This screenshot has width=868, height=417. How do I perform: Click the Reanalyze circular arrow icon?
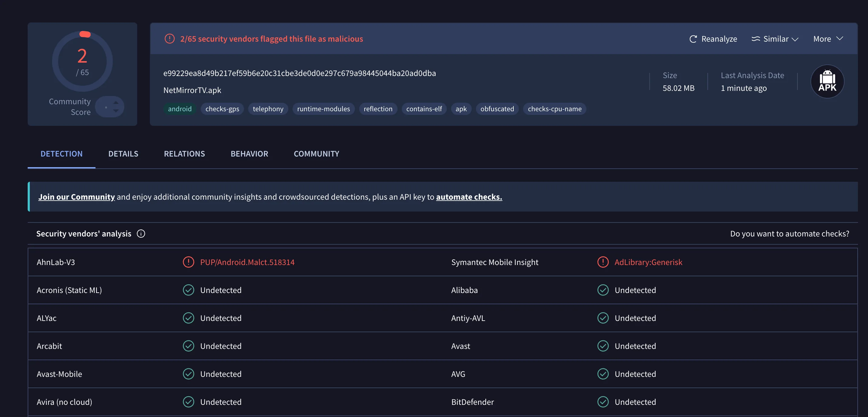(x=693, y=39)
